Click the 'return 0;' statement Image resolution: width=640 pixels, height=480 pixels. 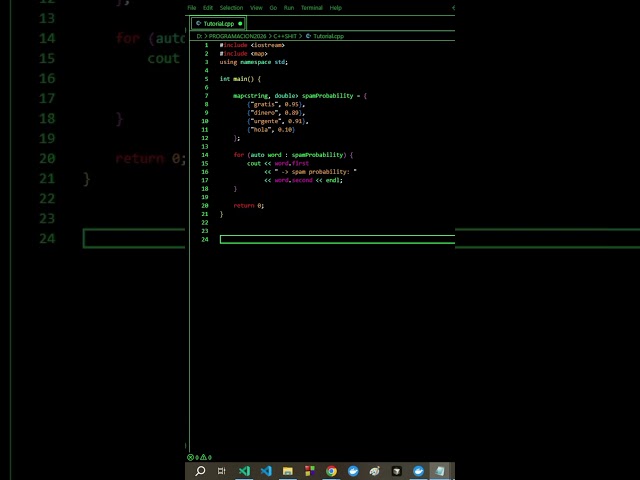[x=249, y=206]
